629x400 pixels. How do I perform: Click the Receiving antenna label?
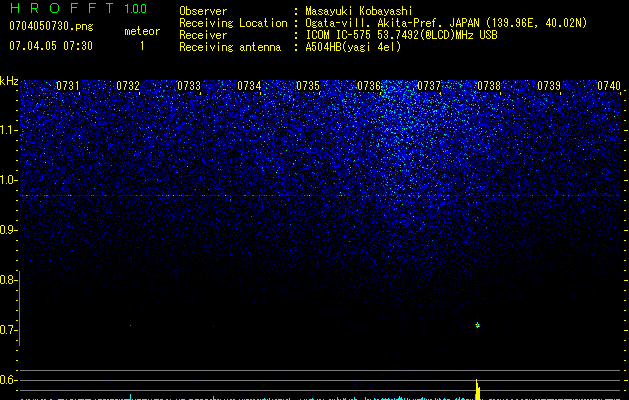tap(230, 47)
